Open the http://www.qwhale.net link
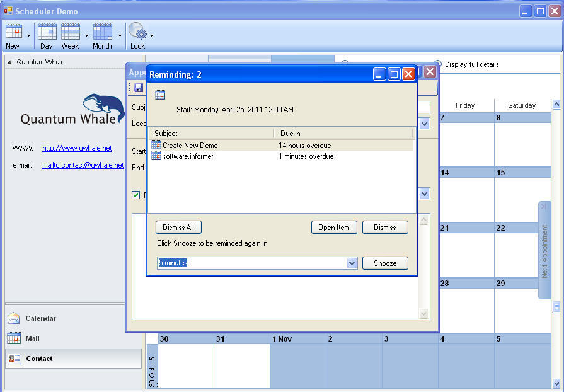The height and width of the screenshot is (392, 564). pos(77,148)
